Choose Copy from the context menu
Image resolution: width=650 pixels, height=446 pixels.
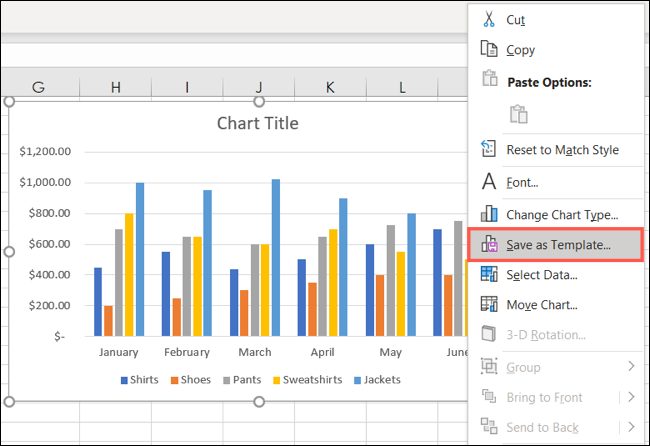(555, 49)
